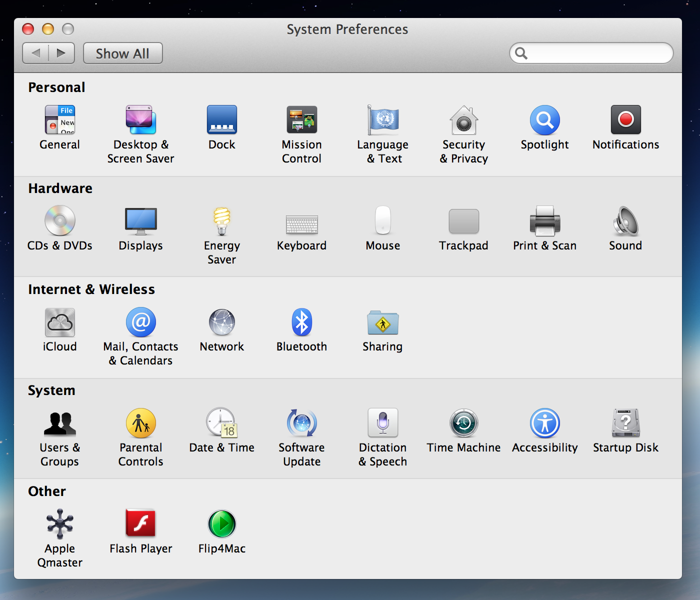Open Mission Control preferences
The height and width of the screenshot is (600, 700).
coord(302,120)
